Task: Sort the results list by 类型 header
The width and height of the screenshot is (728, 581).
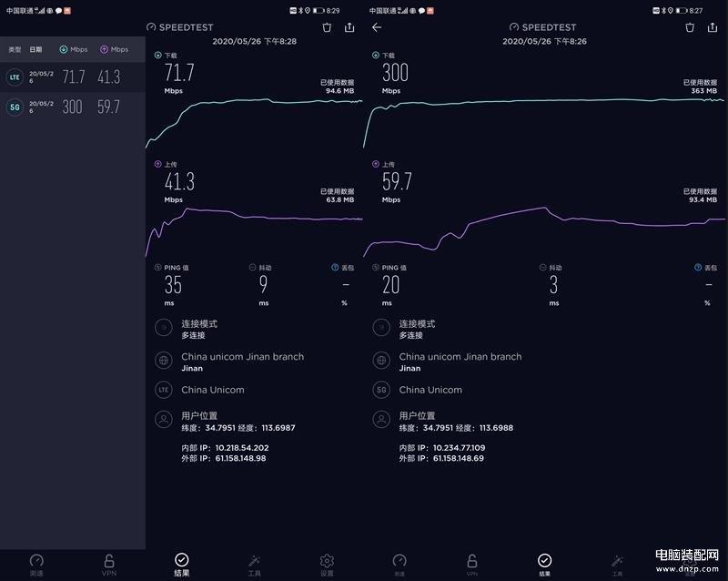Action: tap(15, 49)
